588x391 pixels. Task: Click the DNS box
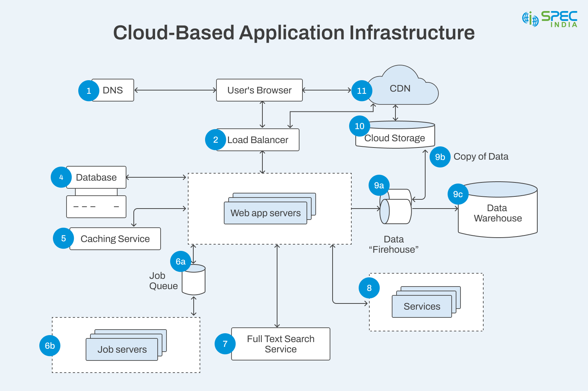tap(112, 90)
